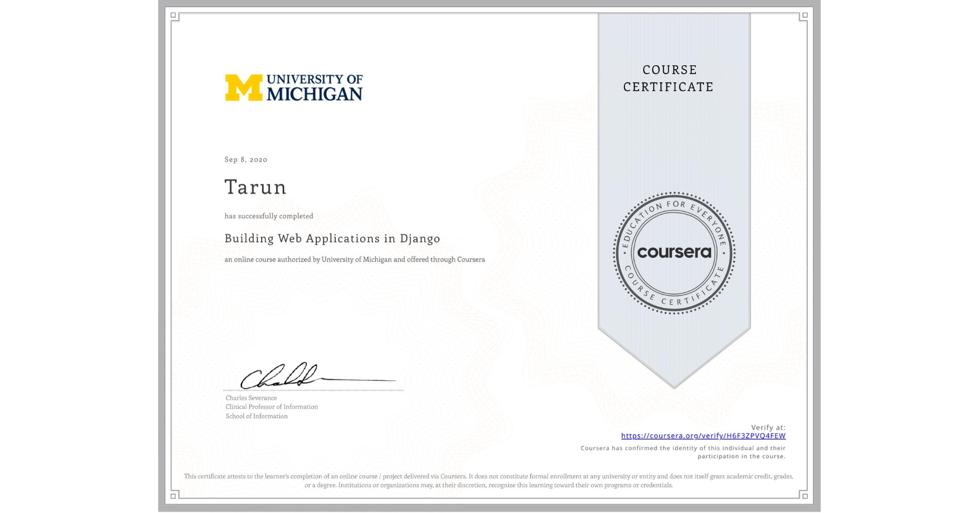
Task: Select the recipient name Tarun
Action: point(256,187)
